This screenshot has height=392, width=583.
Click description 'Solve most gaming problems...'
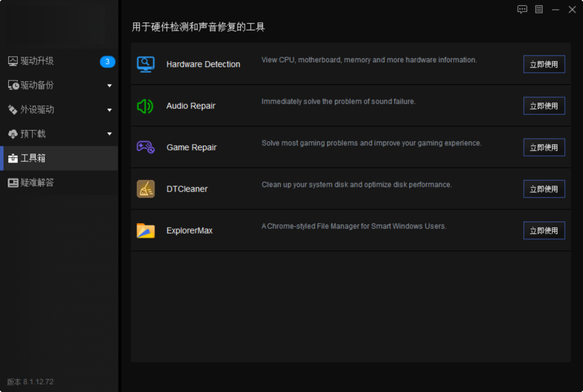371,143
